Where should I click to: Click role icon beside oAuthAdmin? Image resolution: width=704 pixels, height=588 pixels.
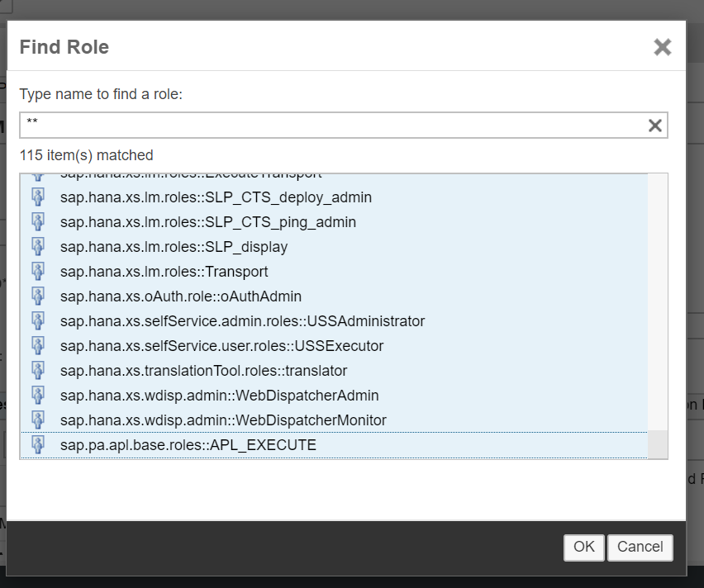click(x=38, y=296)
